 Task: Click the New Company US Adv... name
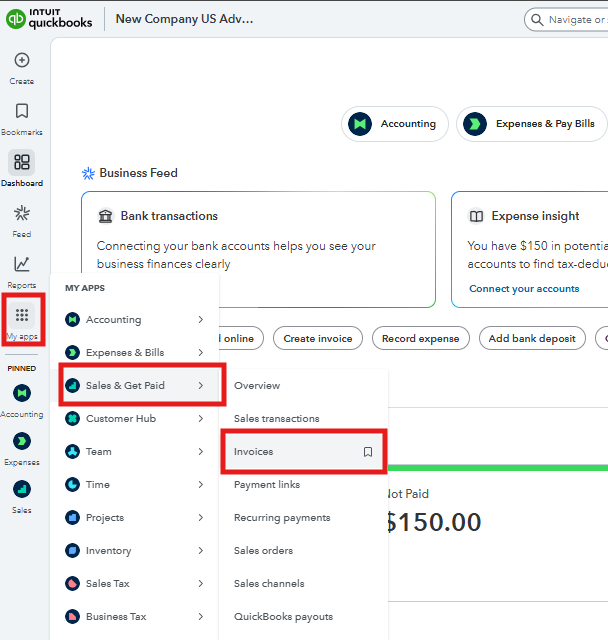coord(184,19)
